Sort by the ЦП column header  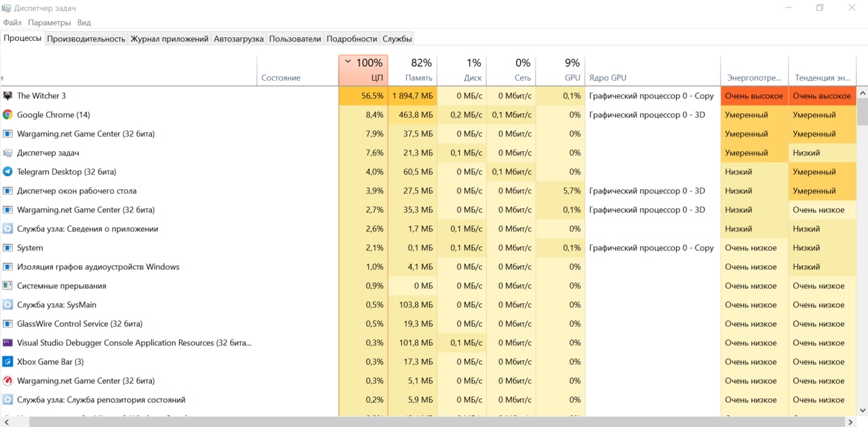coord(363,70)
